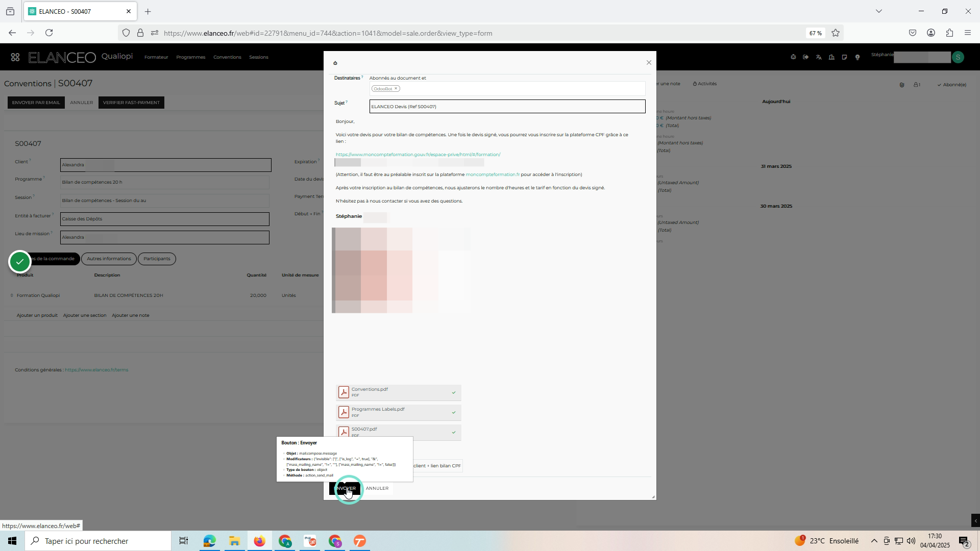The height and width of the screenshot is (551, 980).
Task: Open Sessions menu
Action: click(259, 57)
